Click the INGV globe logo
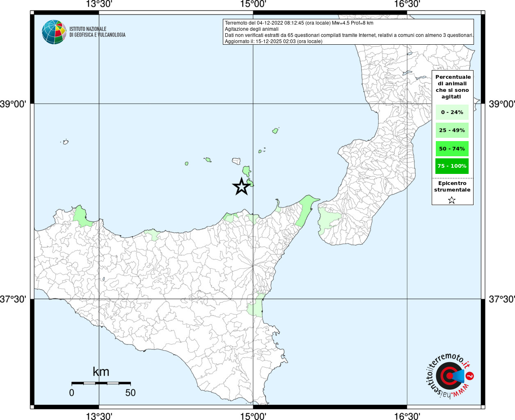 click(x=54, y=32)
